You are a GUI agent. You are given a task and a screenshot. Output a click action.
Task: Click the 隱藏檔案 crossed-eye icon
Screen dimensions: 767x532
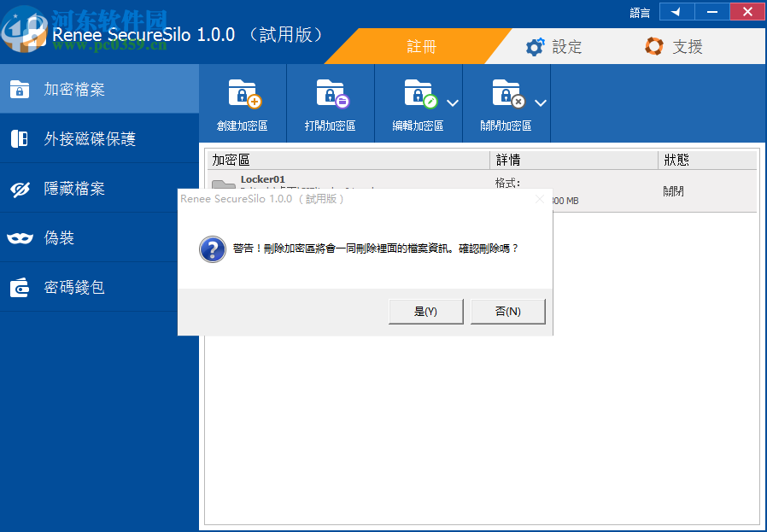pos(20,190)
